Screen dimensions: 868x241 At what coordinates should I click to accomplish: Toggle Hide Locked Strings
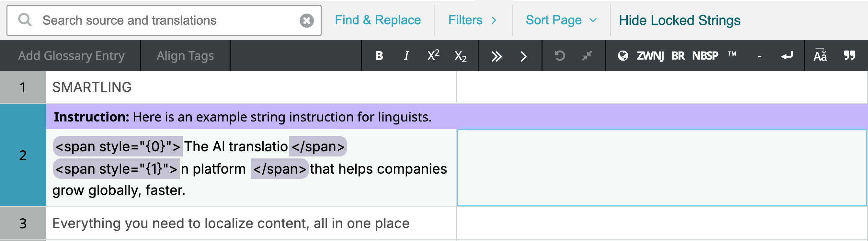click(x=679, y=20)
